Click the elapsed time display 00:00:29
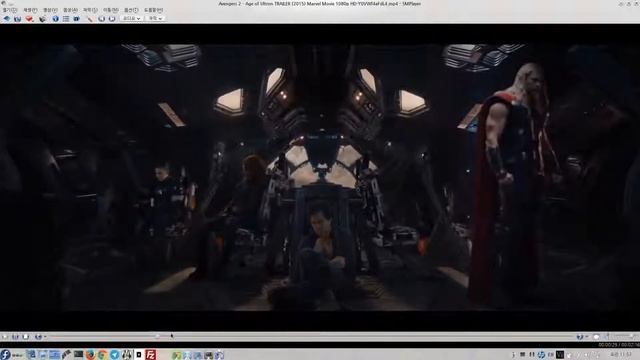The height and width of the screenshot is (360, 640). (x=608, y=345)
